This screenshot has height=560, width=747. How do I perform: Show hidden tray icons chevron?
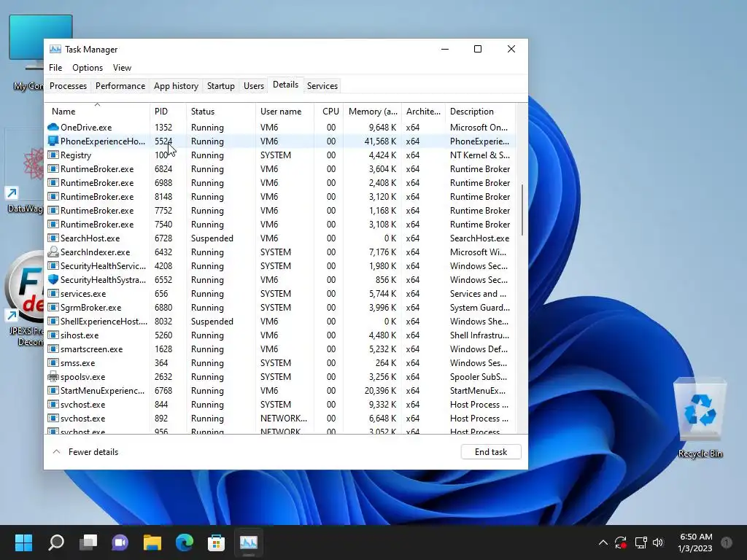click(603, 542)
